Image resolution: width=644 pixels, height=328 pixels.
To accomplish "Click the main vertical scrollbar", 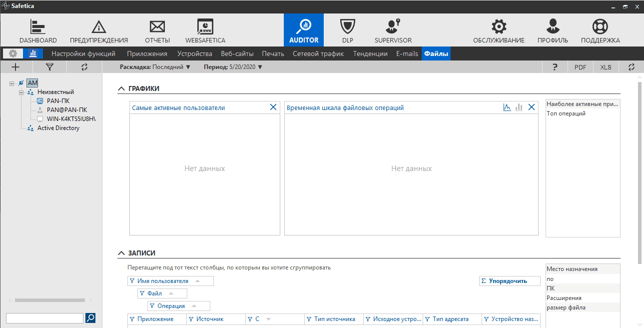I will 640,172.
